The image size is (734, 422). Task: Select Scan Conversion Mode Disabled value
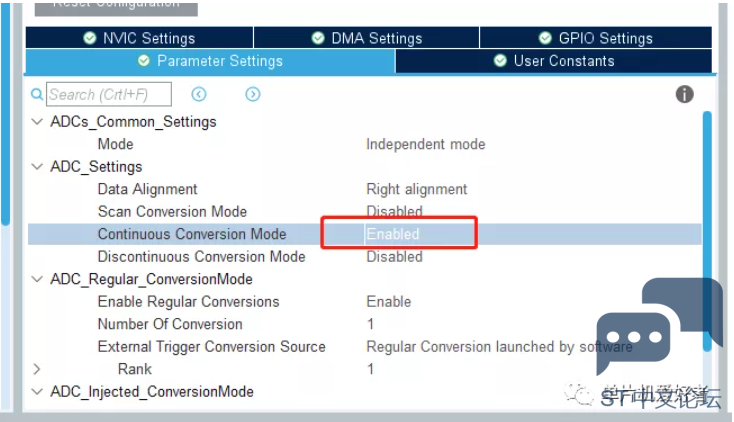(394, 212)
